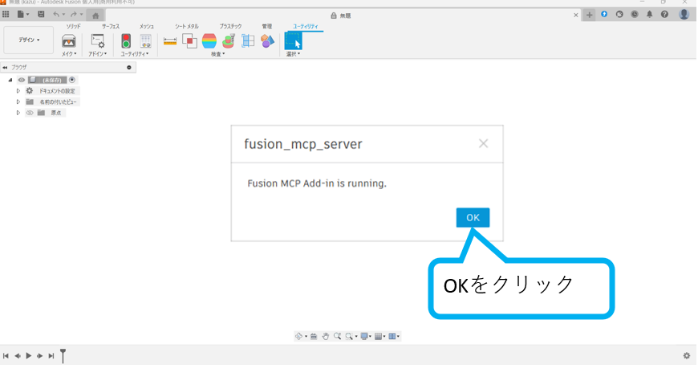
Task: Expand the アドイン dropdown
Action: tap(97, 54)
